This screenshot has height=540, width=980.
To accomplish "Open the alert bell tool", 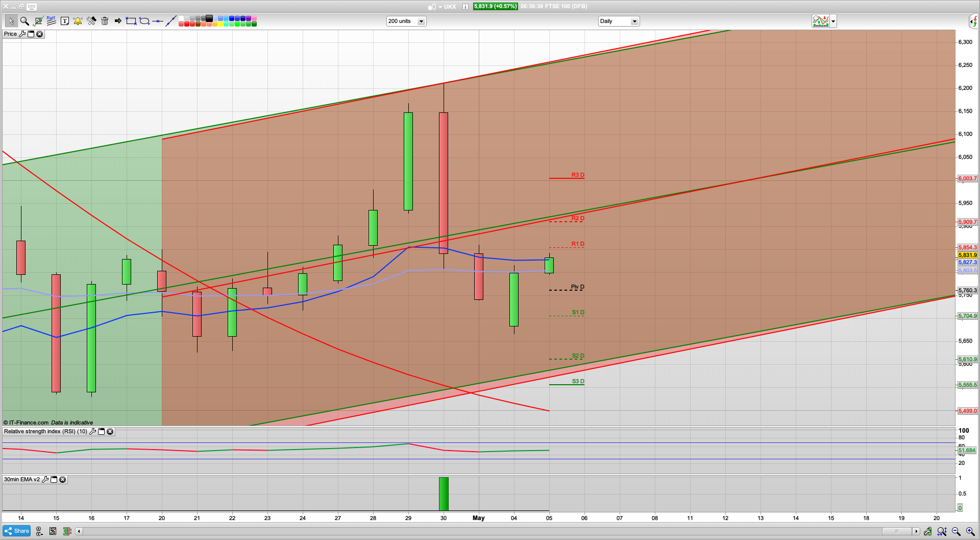I will click(78, 21).
